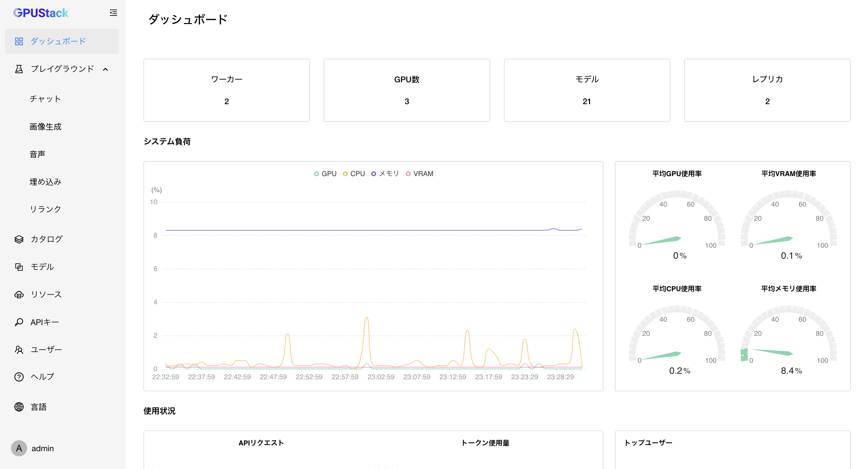Image resolution: width=868 pixels, height=469 pixels.
Task: Open リソース via its cloud icon
Action: coord(19,295)
